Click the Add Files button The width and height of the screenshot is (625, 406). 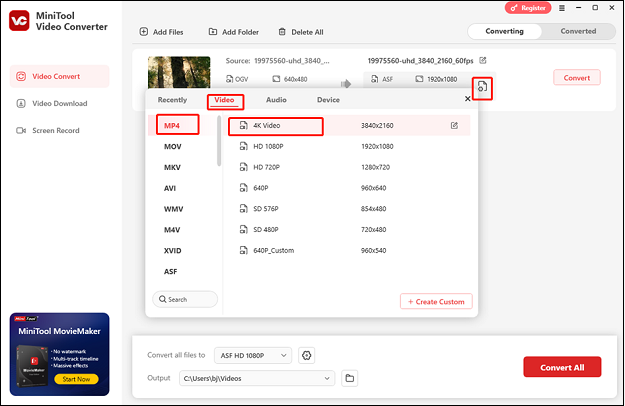click(161, 32)
